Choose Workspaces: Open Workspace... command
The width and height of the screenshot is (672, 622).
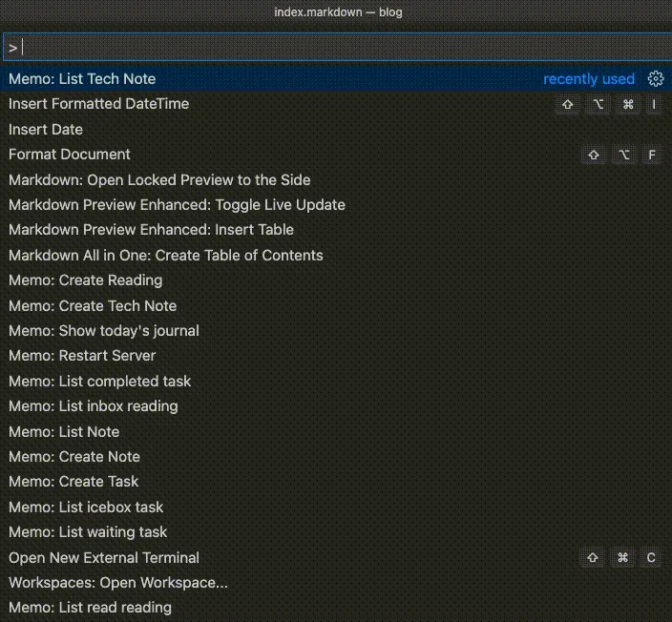pyautogui.click(x=118, y=583)
